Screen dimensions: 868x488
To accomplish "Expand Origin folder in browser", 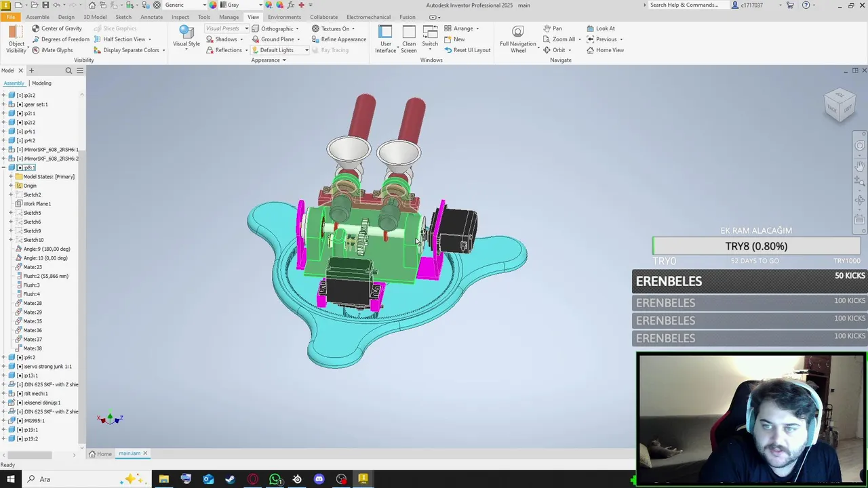I will (11, 186).
